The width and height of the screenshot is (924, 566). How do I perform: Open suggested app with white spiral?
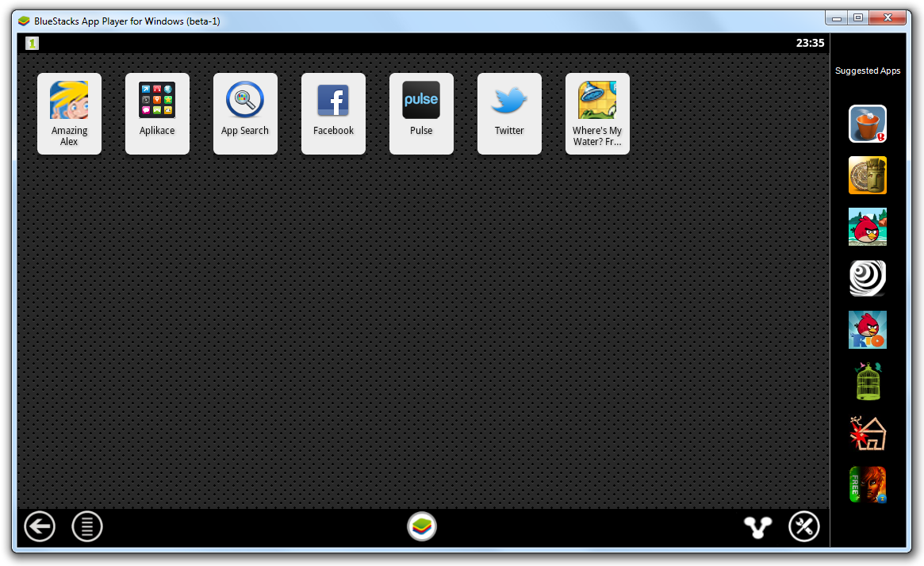(868, 278)
